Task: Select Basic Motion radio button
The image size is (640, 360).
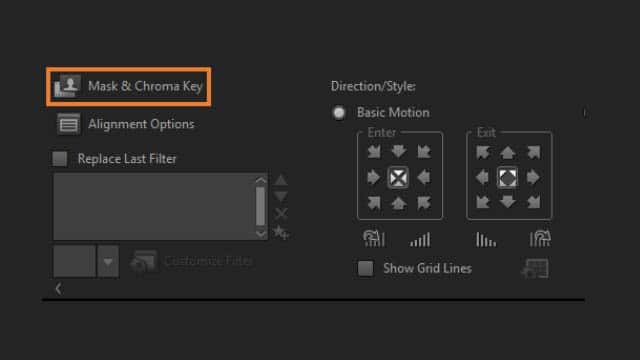Action: click(x=339, y=113)
